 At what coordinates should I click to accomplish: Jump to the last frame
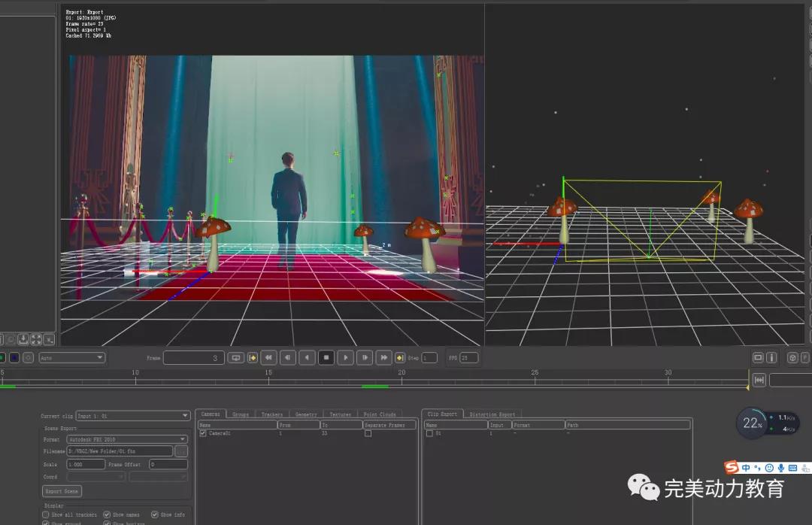pyautogui.click(x=400, y=358)
